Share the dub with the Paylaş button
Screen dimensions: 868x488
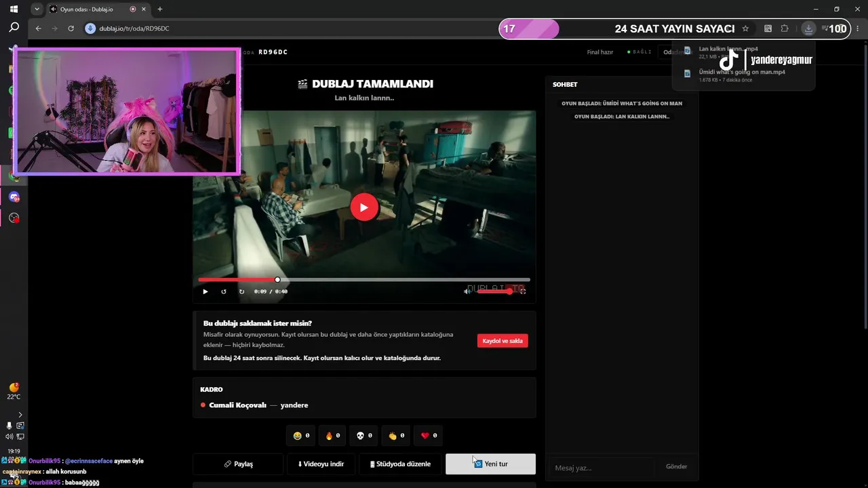[x=238, y=464]
